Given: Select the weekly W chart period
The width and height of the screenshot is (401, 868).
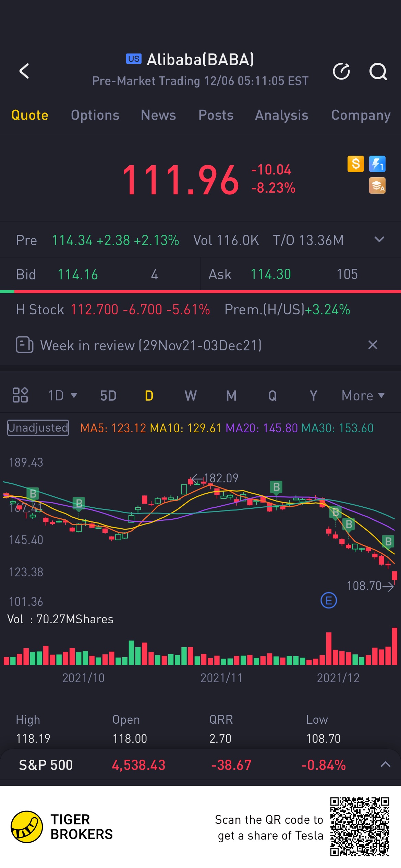Looking at the screenshot, I should (x=191, y=396).
